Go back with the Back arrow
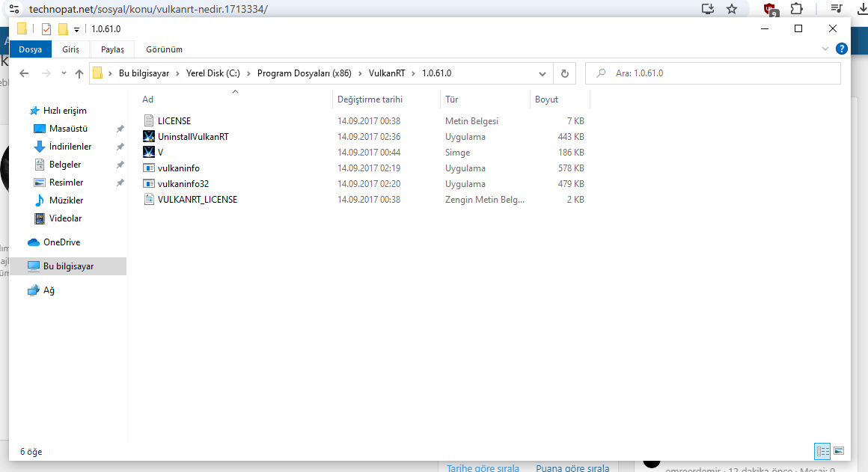 pyautogui.click(x=24, y=73)
